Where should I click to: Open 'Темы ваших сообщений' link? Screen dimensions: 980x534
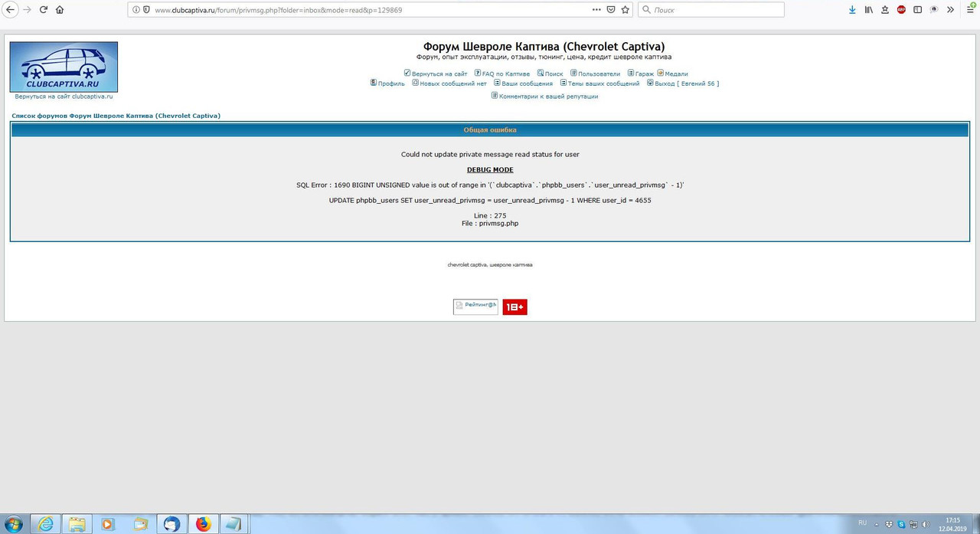tap(603, 84)
